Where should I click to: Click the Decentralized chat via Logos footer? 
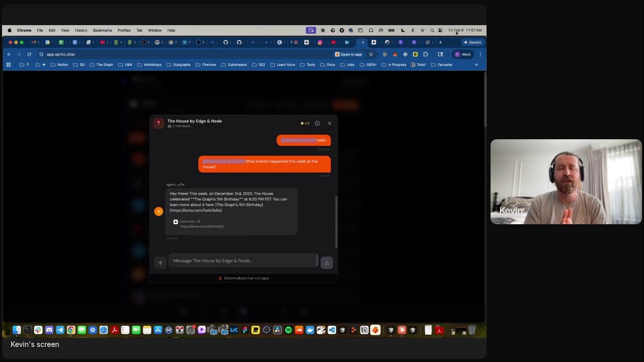click(x=244, y=278)
